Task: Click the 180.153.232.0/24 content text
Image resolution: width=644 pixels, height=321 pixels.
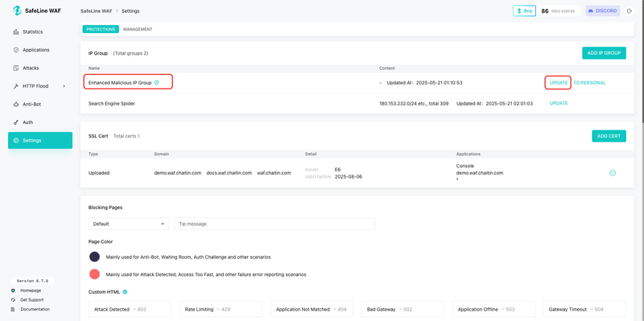Action: pos(414,104)
